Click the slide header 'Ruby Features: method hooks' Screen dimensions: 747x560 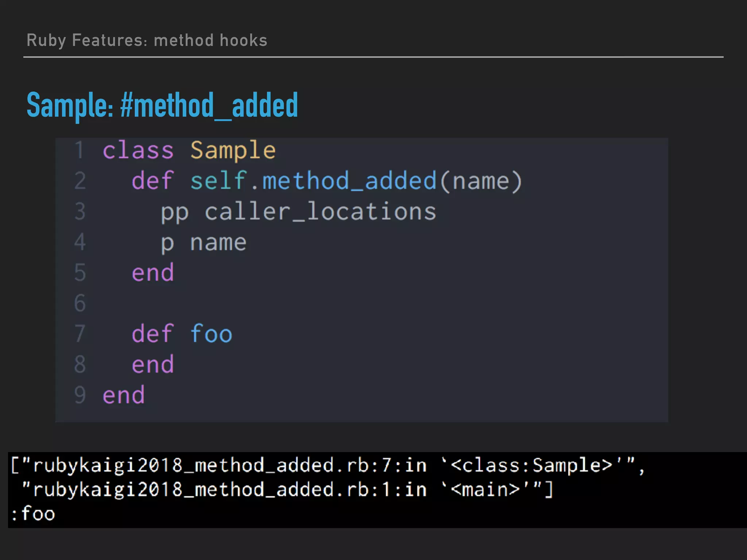click(147, 40)
